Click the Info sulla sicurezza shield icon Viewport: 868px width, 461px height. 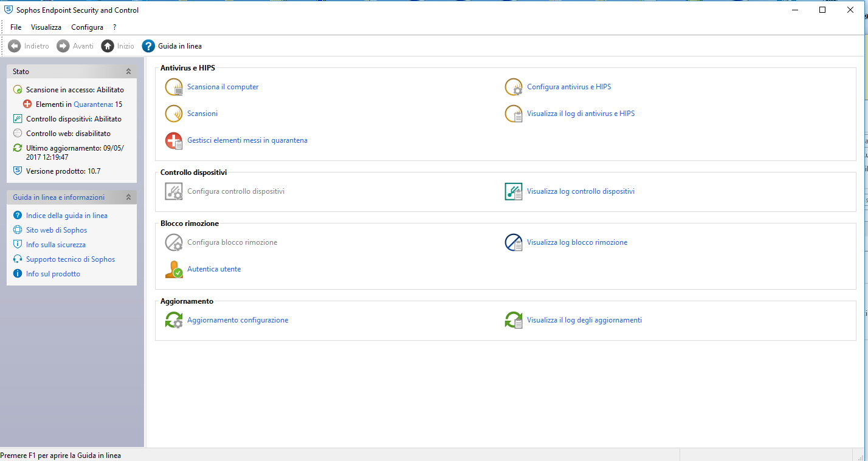point(18,245)
